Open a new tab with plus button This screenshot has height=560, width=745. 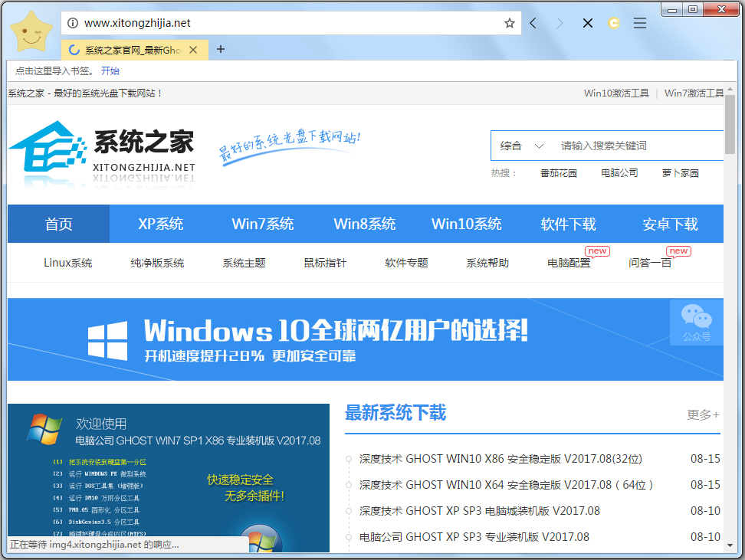[x=221, y=49]
